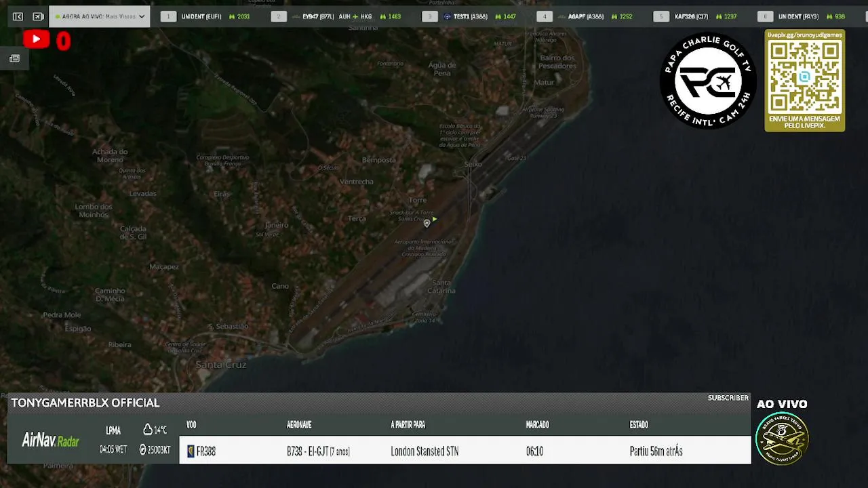868x488 pixels.
Task: Click the wind compass icon beside 25003KT
Action: coord(143,449)
